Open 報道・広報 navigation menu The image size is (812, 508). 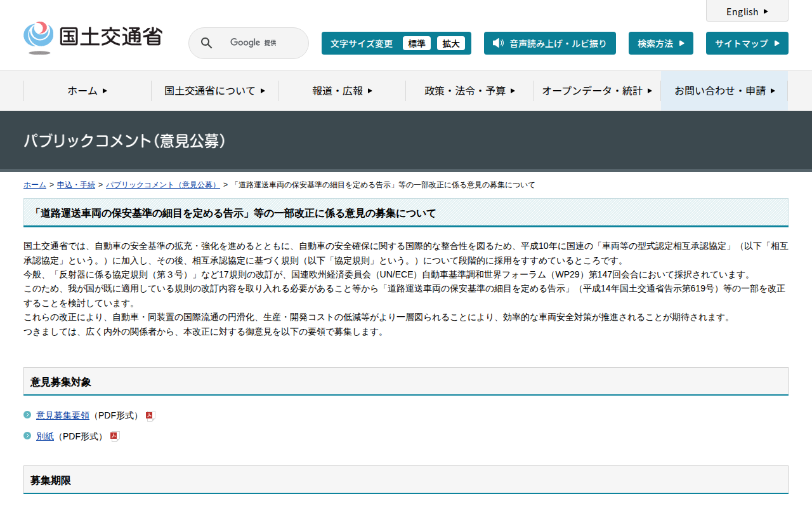[343, 91]
